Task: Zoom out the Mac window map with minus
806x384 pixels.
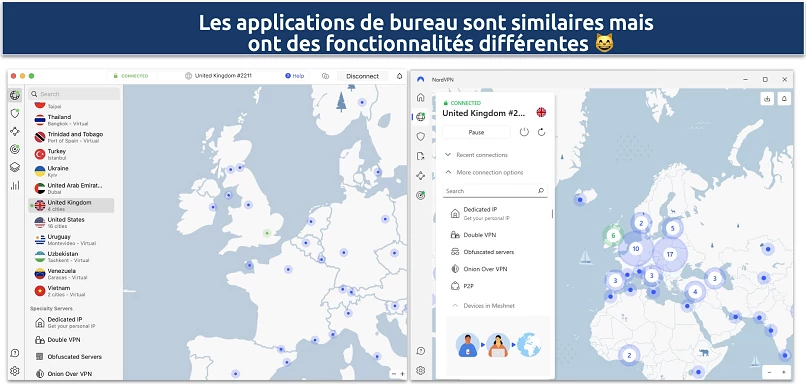Action: pyautogui.click(x=393, y=374)
